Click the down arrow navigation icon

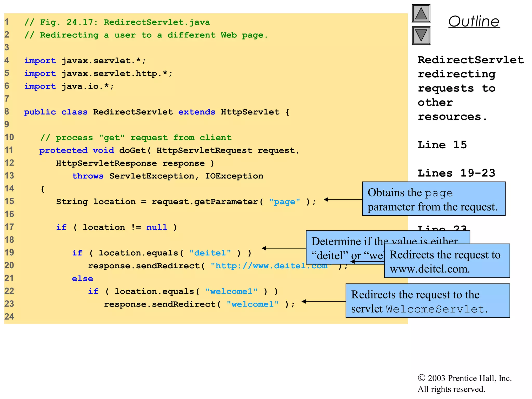pos(421,35)
